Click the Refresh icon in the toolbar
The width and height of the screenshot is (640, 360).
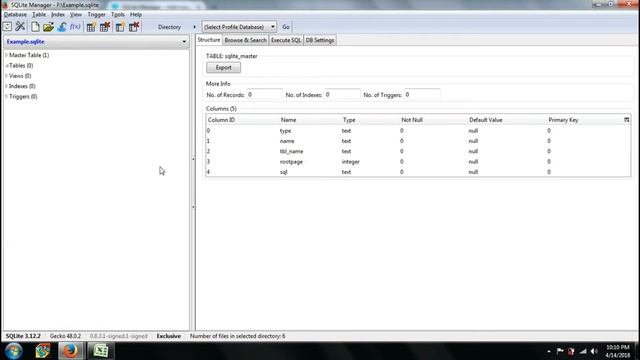pyautogui.click(x=7, y=27)
